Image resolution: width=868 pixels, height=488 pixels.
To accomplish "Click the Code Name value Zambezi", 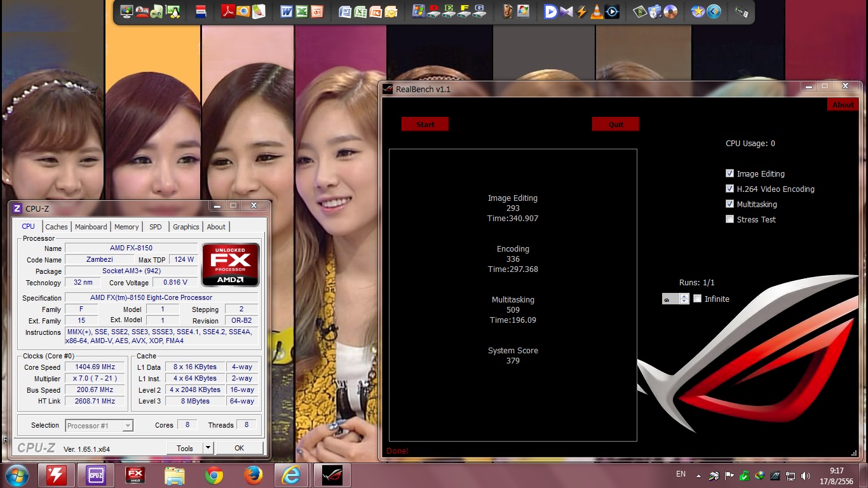I will (100, 259).
